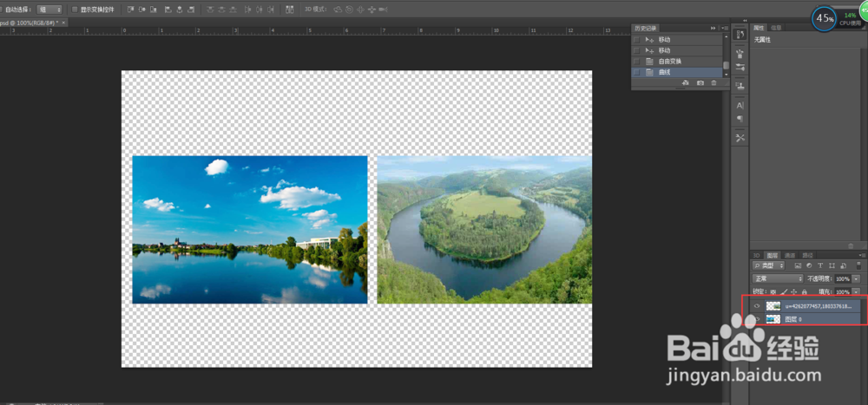
Task: Open the 类型 layer filter dropdown
Action: point(768,265)
